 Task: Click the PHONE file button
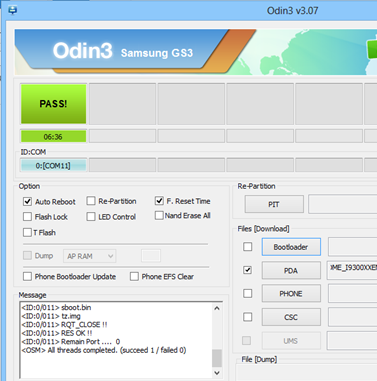(x=291, y=294)
